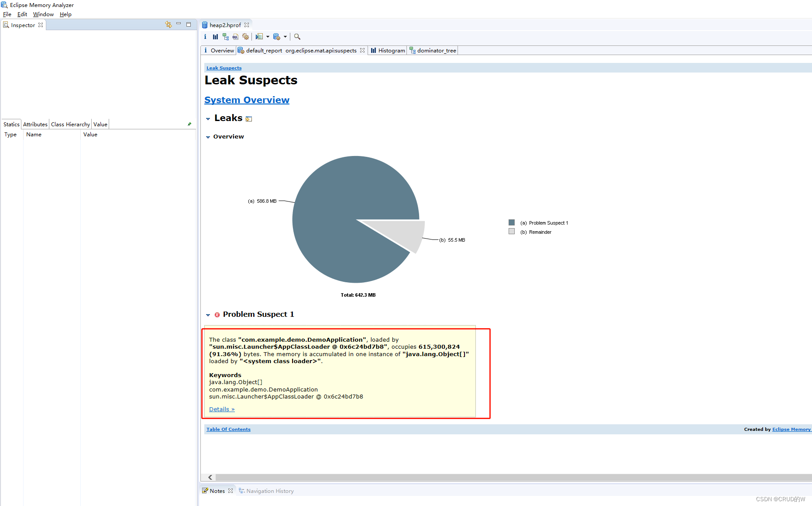Viewport: 812px width, 506px height.
Task: Click the Leaks section open-in-new icon
Action: (x=249, y=119)
